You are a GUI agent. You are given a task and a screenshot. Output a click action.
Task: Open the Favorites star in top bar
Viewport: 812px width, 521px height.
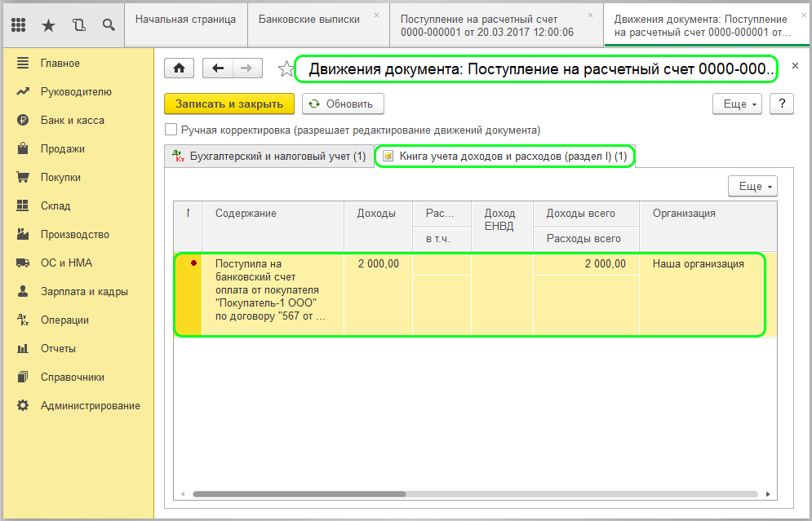[48, 24]
